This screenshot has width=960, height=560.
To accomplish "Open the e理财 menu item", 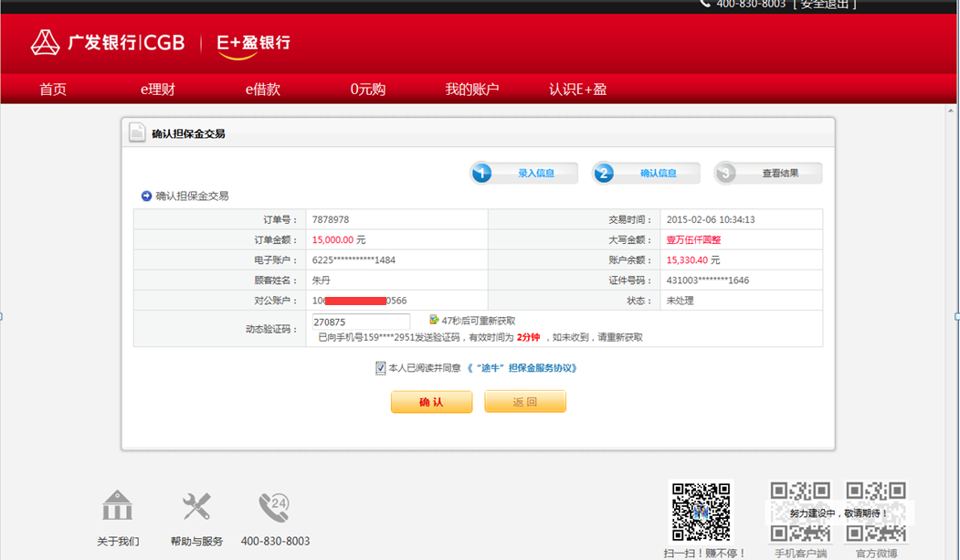I will point(157,90).
